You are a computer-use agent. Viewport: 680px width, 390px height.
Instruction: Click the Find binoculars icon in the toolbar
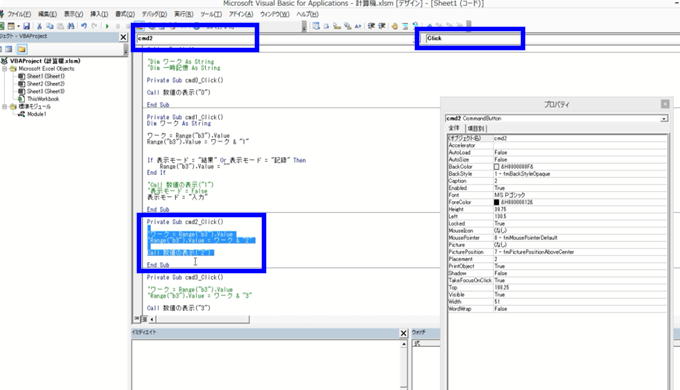pos(71,26)
